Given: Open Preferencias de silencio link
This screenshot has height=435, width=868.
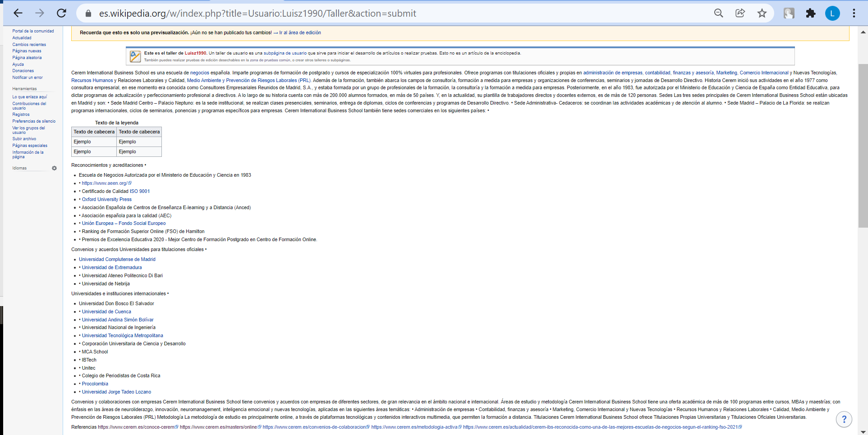Looking at the screenshot, I should 34,121.
